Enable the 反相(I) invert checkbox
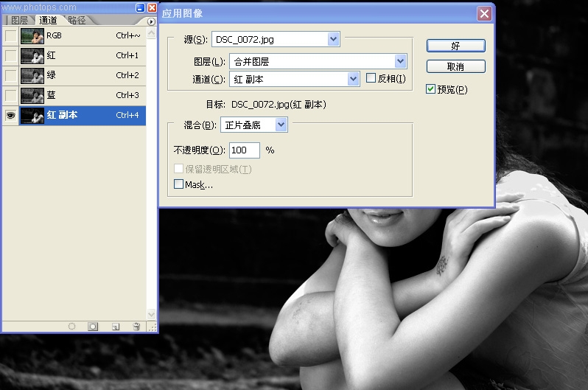The height and width of the screenshot is (390, 588). click(371, 78)
